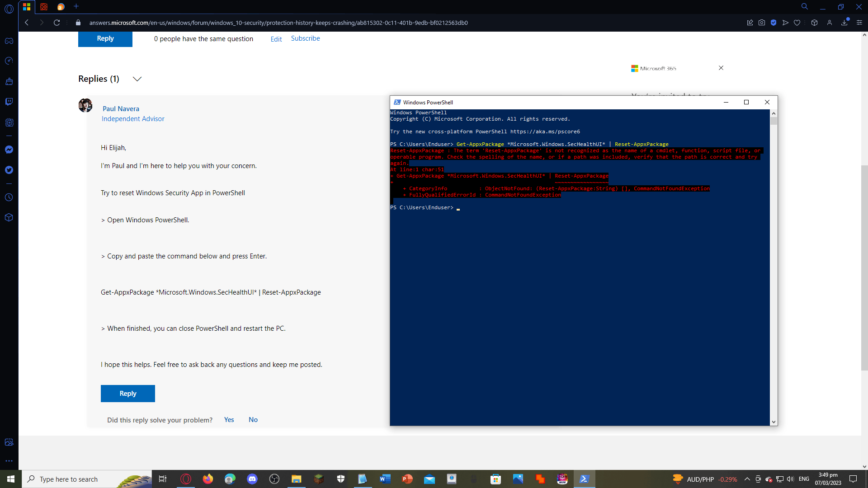Screen dimensions: 868x488
Task: Open Messenger in the sidebar
Action: click(x=9, y=150)
